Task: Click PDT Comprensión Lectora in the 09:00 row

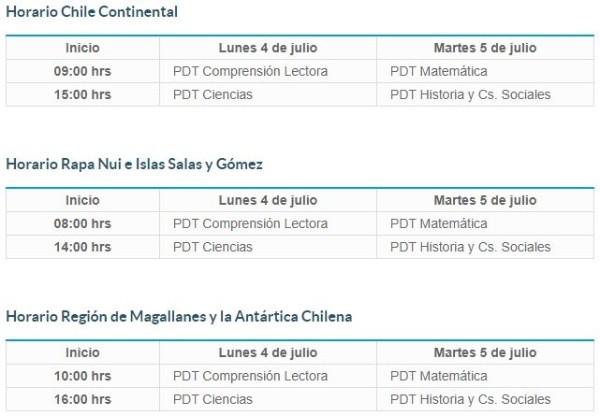Action: click(x=250, y=71)
